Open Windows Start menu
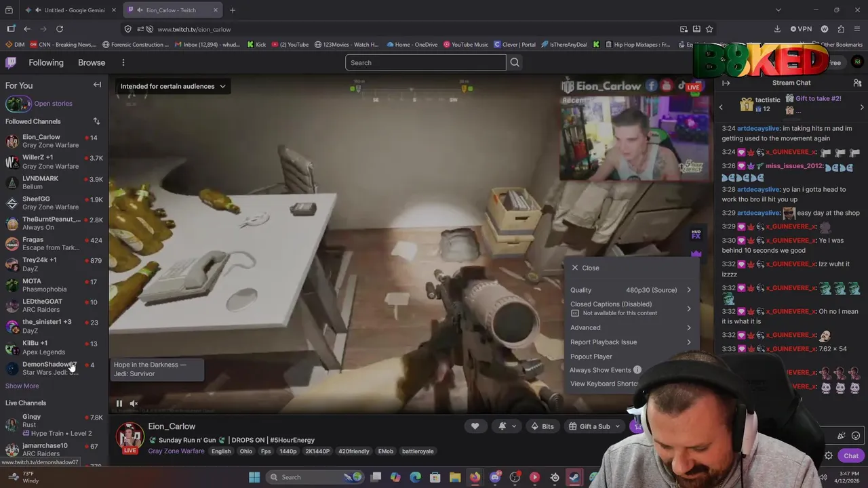868x488 pixels. (x=254, y=477)
